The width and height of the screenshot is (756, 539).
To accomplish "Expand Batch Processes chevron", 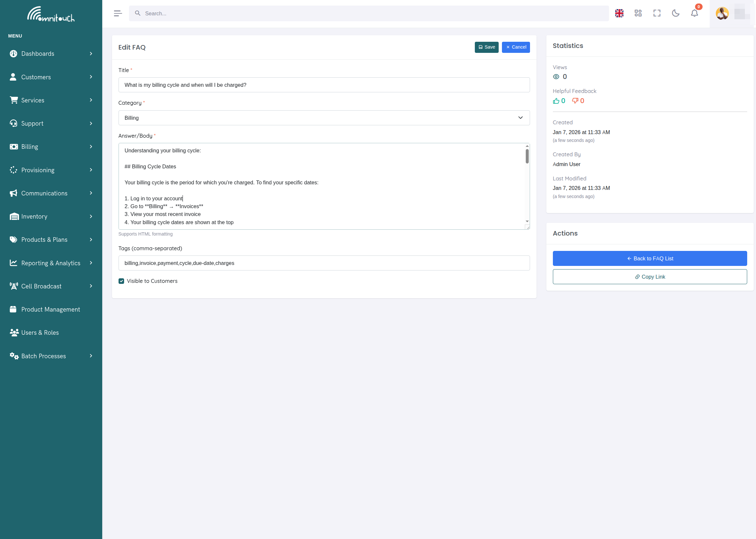I will tap(91, 356).
